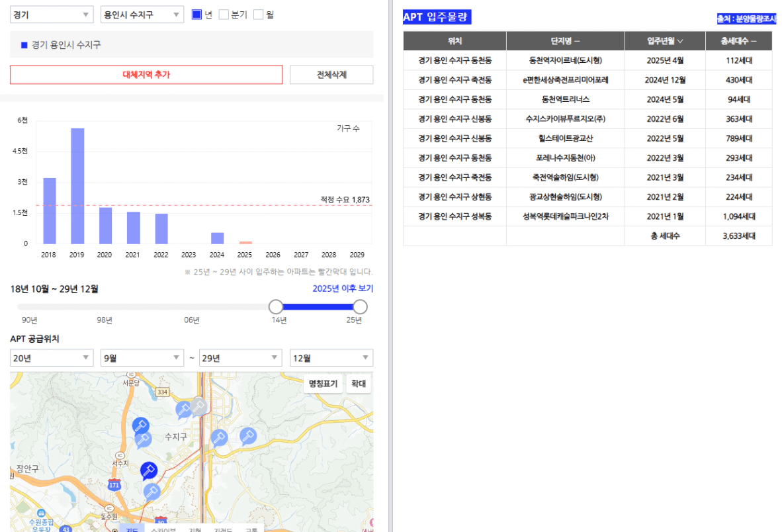The height and width of the screenshot is (532, 782).
Task: Click the southernmost light blue hammer marker
Action: [152, 492]
